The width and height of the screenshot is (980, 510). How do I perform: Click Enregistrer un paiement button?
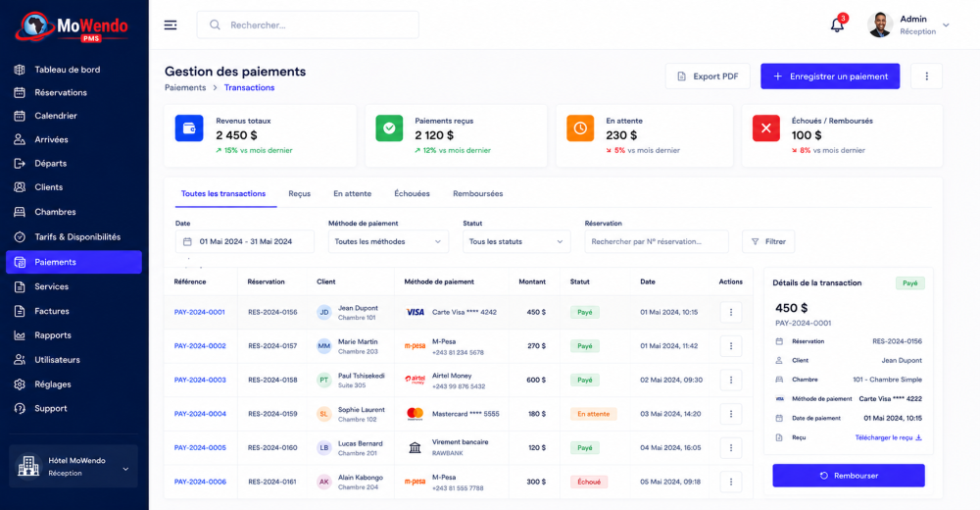pyautogui.click(x=830, y=76)
